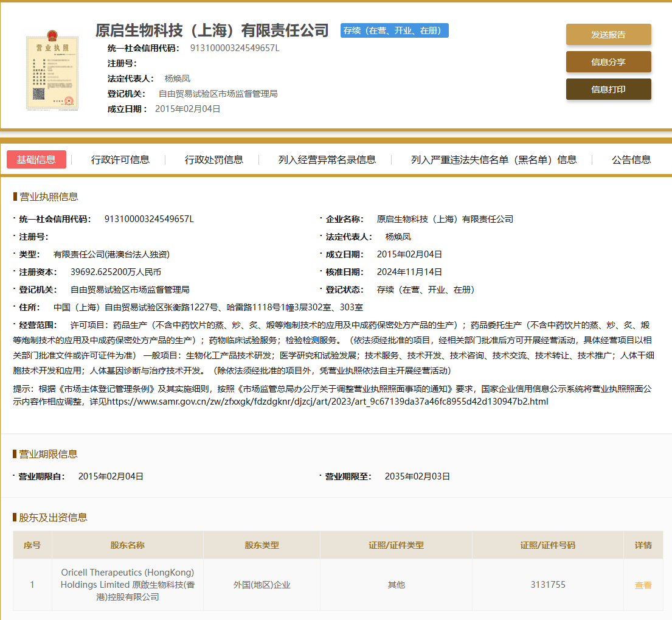Image resolution: width=672 pixels, height=620 pixels.
Task: Click the blue 存续（在营、开业、在册）status badge
Action: pyautogui.click(x=394, y=30)
